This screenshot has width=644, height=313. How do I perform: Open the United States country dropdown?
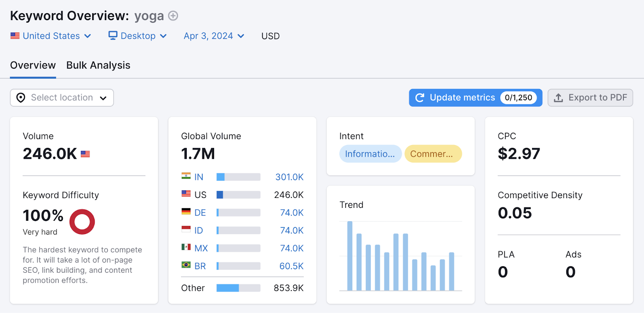(51, 36)
